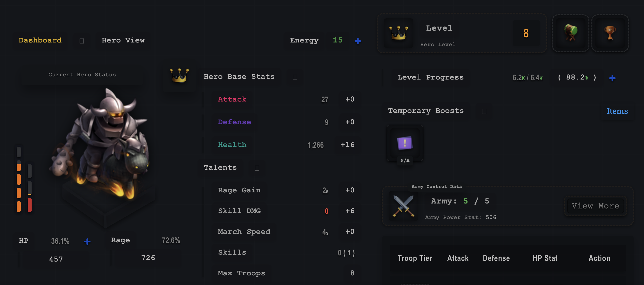Switch to the Dashboard tab
The image size is (644, 285).
tap(40, 40)
